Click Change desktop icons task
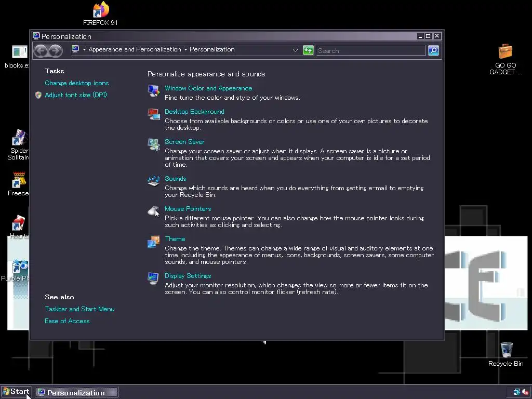Image resolution: width=532 pixels, height=399 pixels. (77, 83)
